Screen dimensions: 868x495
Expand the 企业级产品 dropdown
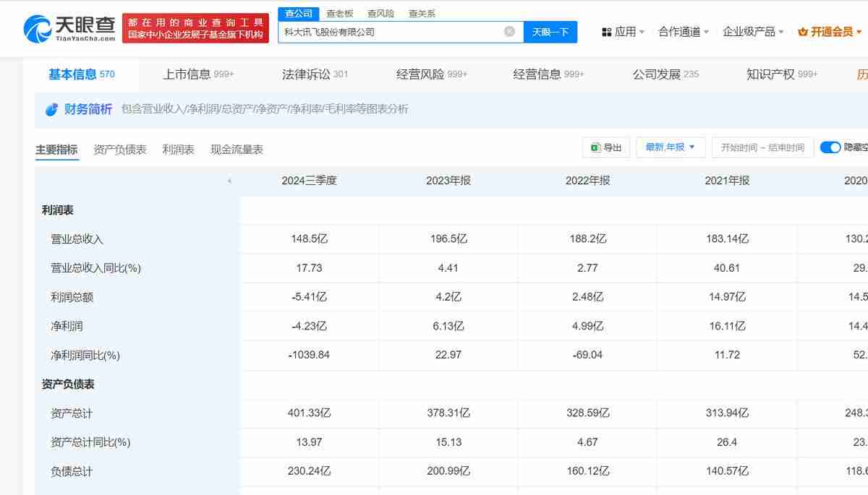click(750, 31)
